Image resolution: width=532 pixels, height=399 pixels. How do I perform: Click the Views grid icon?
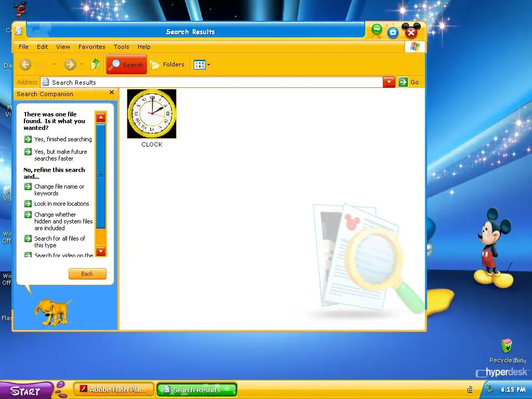(x=199, y=64)
